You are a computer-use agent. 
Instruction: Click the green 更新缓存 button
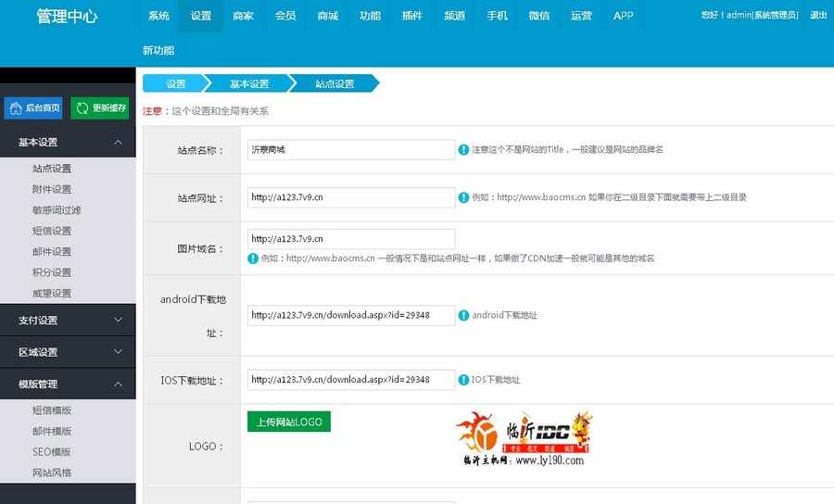coord(100,108)
